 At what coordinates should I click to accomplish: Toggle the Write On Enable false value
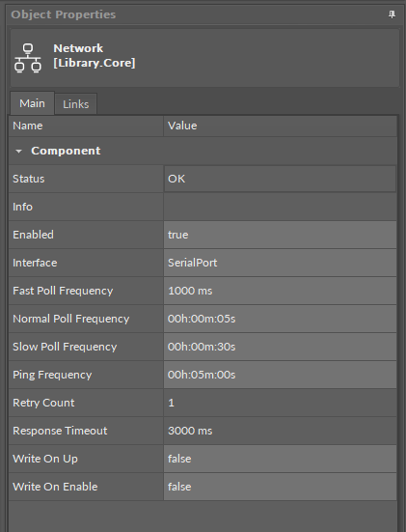pyautogui.click(x=280, y=487)
